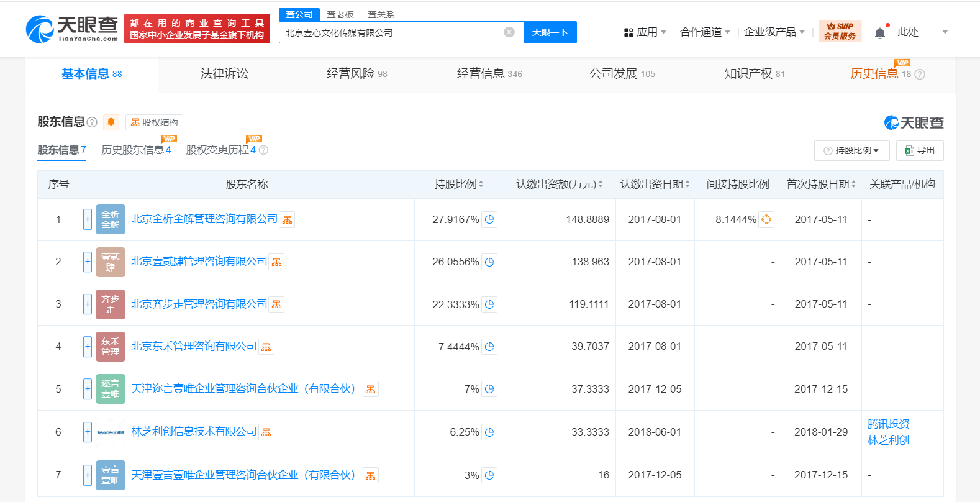Open the user account dropdown arrow
This screenshot has height=502, width=980.
click(945, 32)
